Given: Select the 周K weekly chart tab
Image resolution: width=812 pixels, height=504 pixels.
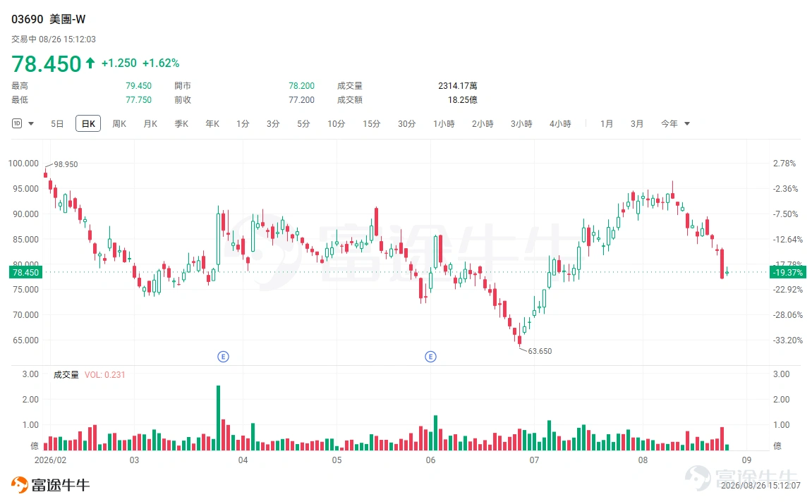Looking at the screenshot, I should pos(119,123).
